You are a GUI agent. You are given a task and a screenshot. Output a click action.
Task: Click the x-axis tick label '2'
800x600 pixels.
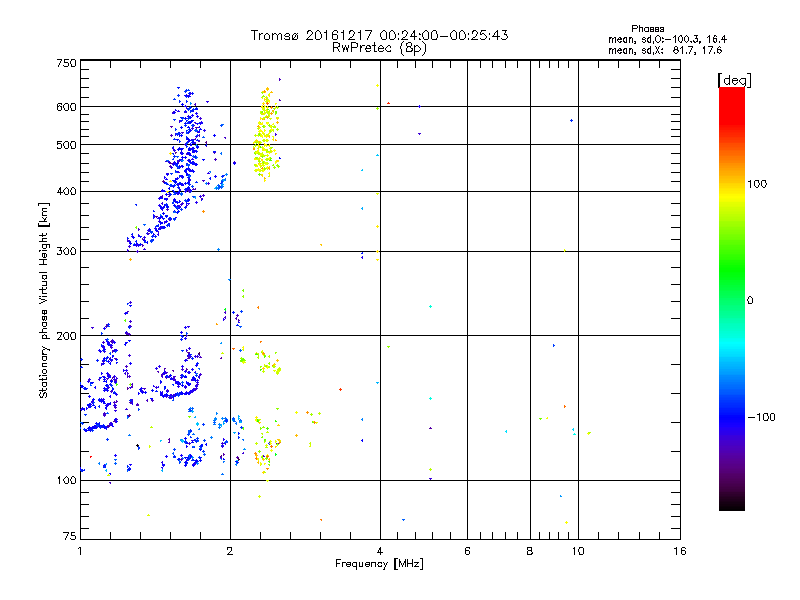pos(230,551)
